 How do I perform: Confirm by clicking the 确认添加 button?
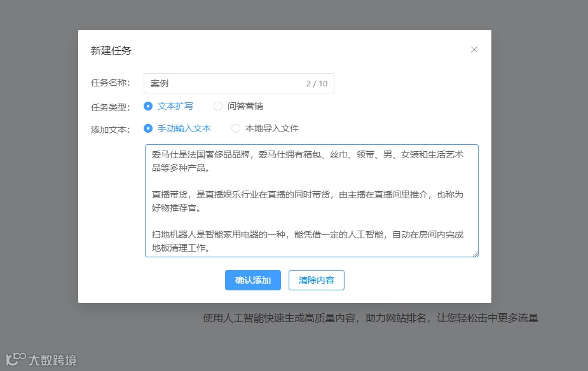pos(253,280)
